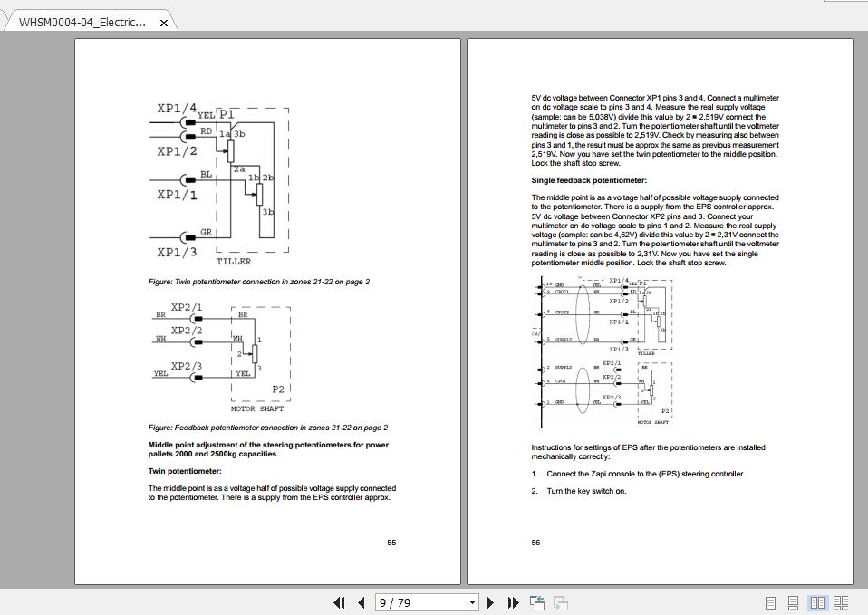Open the page number dropdown
Viewport: 868px width, 615px height.
click(x=471, y=601)
